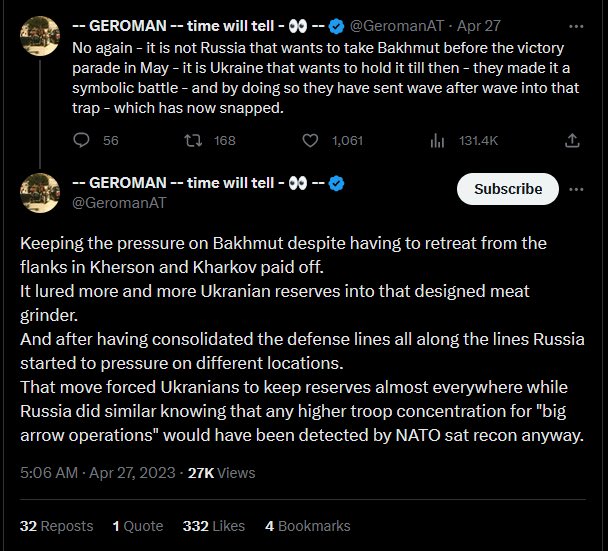
Task: Click blue verified badge on first tweet
Action: (x=336, y=26)
